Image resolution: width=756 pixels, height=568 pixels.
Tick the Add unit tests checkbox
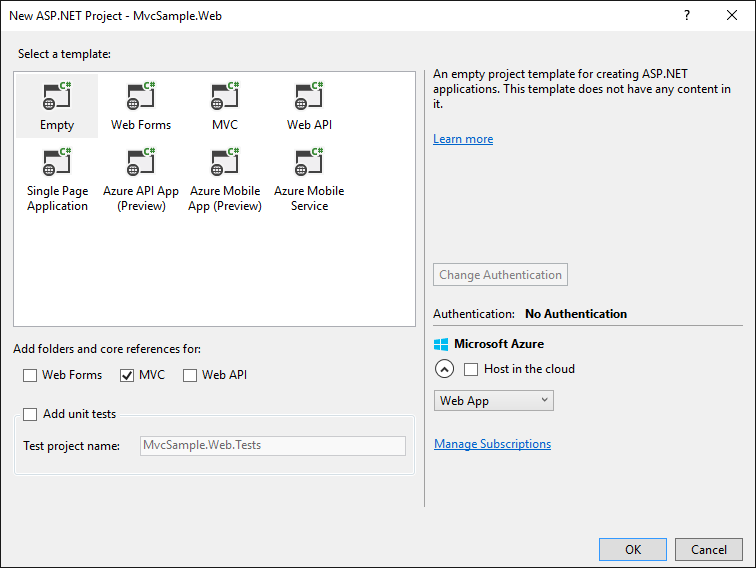coord(30,414)
